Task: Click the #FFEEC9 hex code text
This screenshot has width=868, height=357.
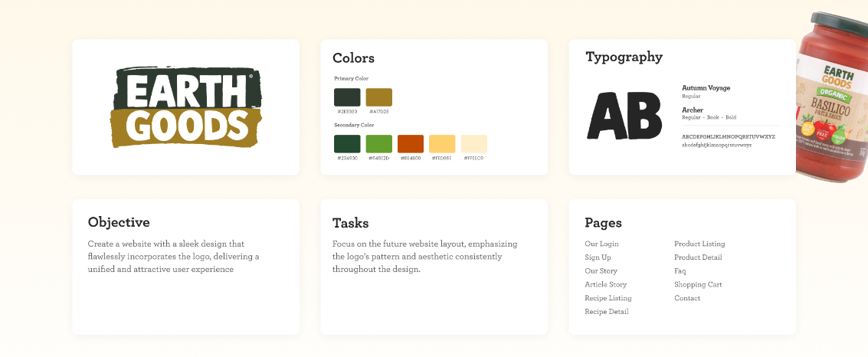Action: 474,159
